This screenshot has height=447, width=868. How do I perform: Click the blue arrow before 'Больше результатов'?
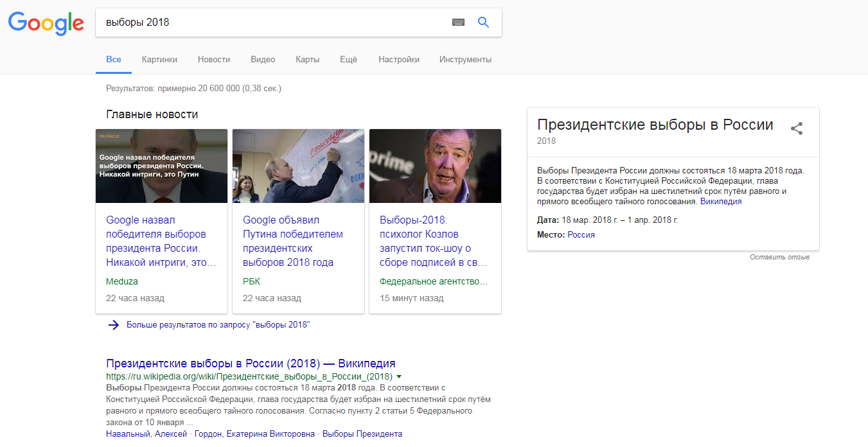coord(114,325)
